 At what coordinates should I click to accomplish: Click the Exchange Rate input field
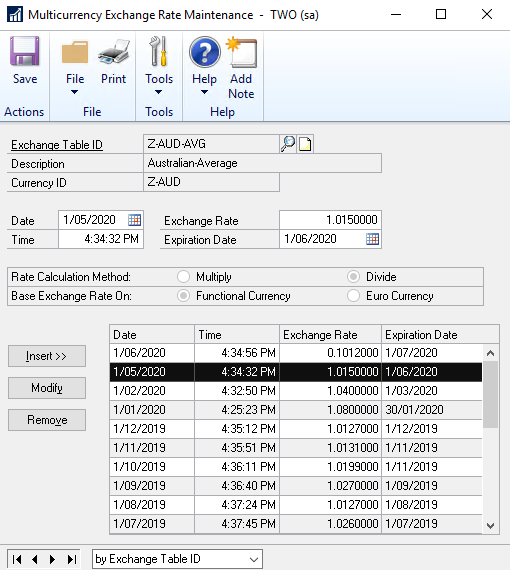click(330, 220)
